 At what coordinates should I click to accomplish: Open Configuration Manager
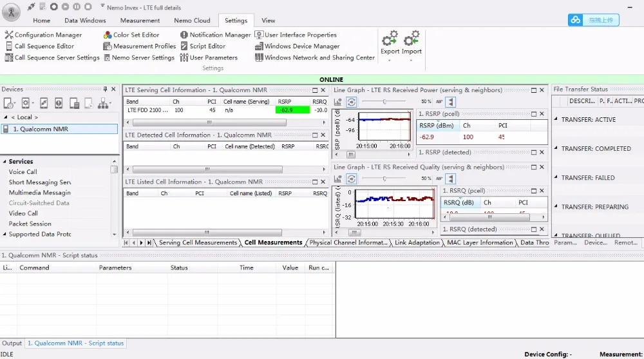[43, 35]
